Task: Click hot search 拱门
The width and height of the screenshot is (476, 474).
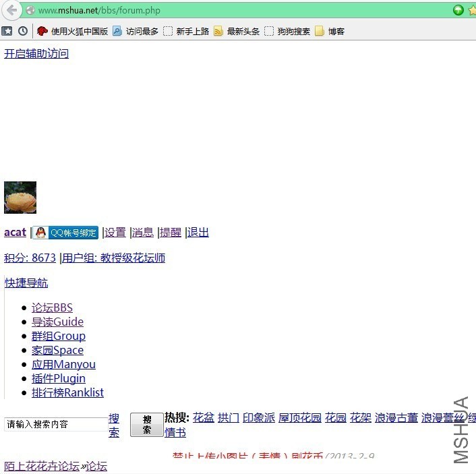Action: click(229, 418)
